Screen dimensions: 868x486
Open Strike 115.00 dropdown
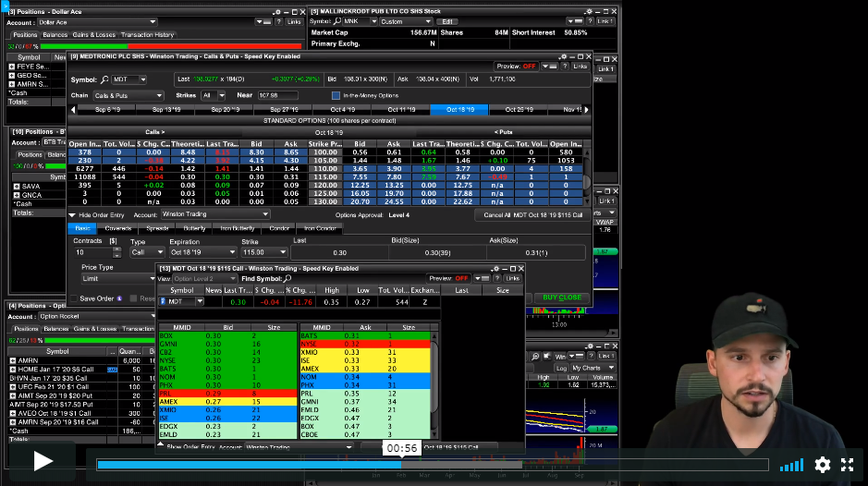click(264, 252)
